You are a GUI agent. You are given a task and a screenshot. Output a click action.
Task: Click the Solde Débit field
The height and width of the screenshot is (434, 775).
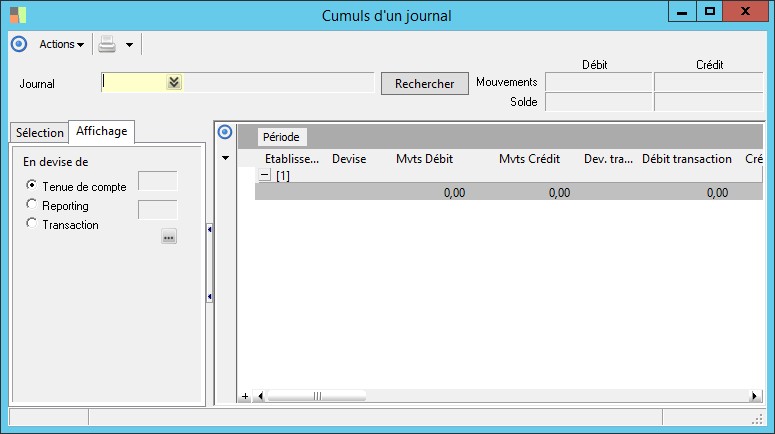(599, 102)
